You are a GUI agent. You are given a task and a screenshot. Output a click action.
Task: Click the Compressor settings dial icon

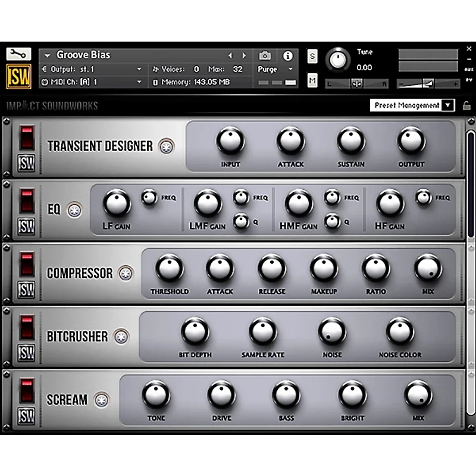coord(126,274)
